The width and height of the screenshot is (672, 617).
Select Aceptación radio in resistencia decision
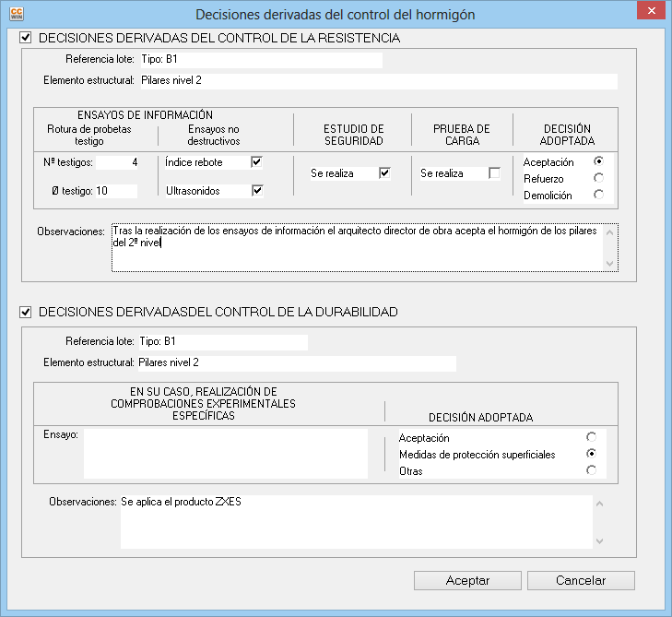(598, 161)
